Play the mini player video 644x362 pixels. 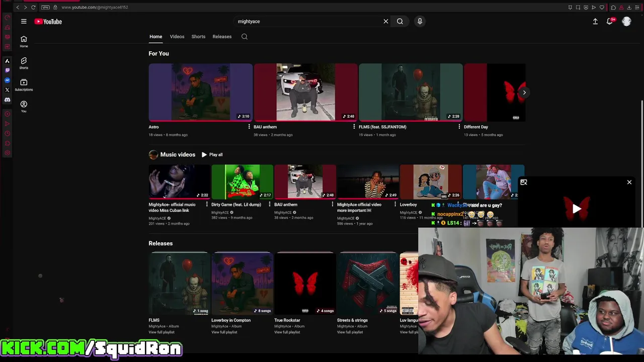pyautogui.click(x=577, y=209)
